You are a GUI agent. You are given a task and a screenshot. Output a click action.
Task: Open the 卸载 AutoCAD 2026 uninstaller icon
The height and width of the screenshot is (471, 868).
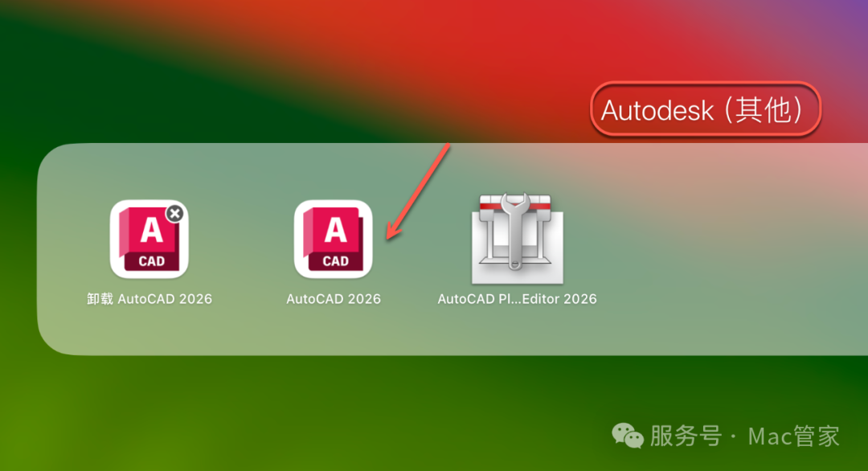click(149, 239)
